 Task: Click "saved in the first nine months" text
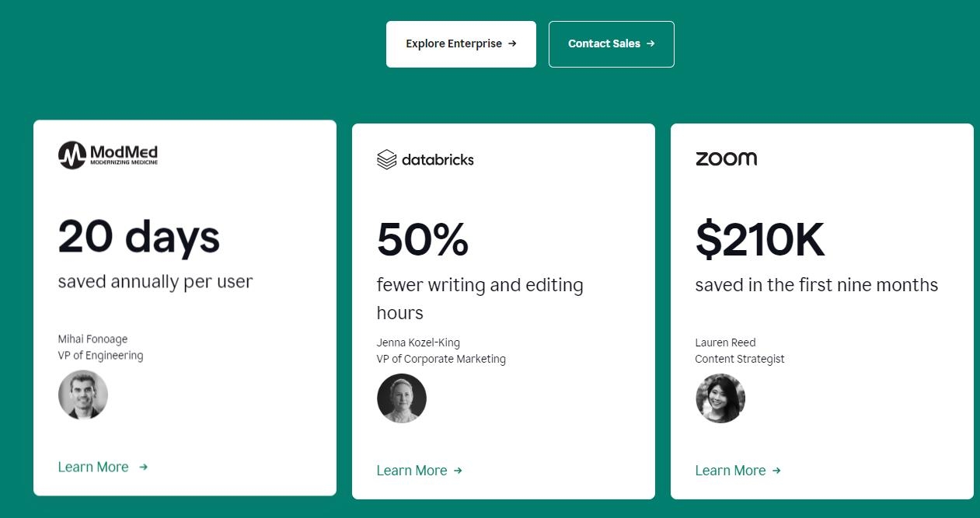(817, 285)
